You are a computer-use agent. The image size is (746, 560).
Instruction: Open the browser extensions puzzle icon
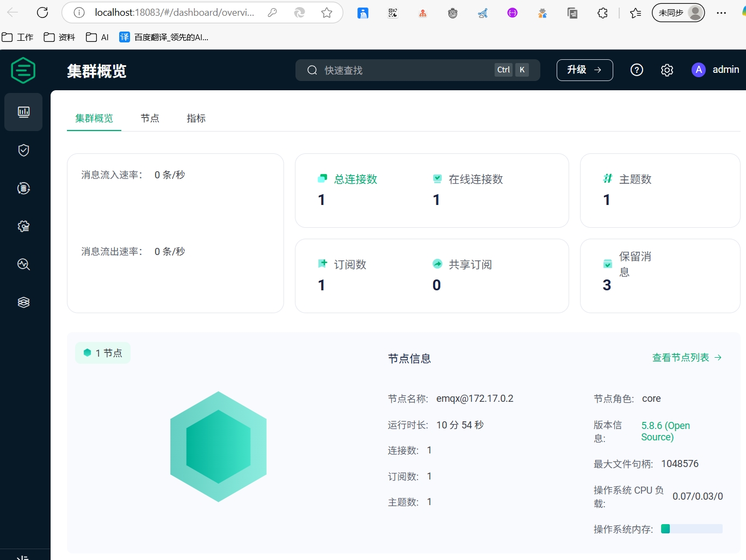tap(602, 13)
